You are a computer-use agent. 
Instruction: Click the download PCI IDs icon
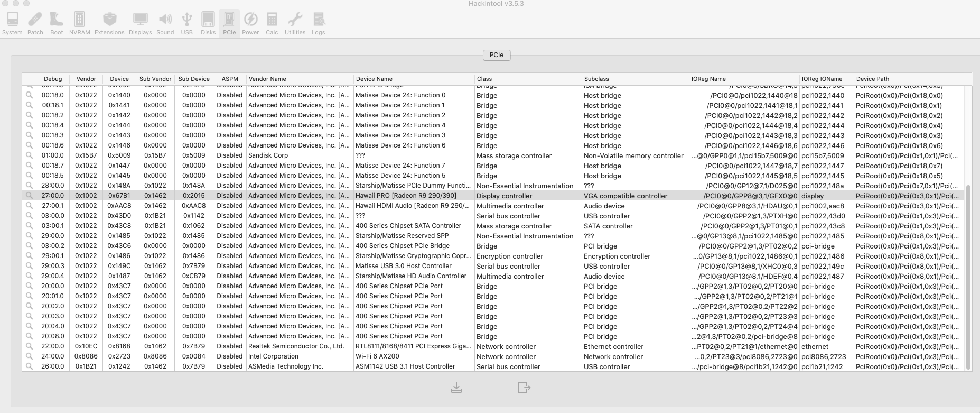(x=456, y=388)
